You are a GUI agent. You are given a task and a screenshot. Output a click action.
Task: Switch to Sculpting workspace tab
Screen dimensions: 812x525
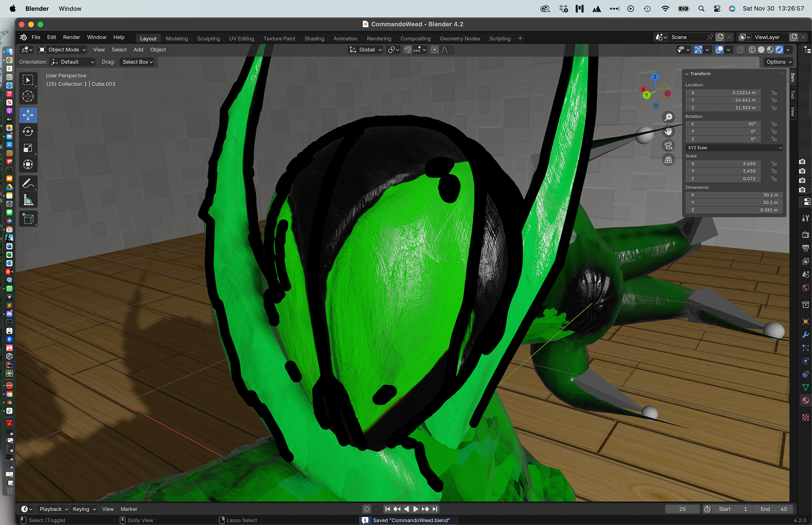[x=208, y=38]
